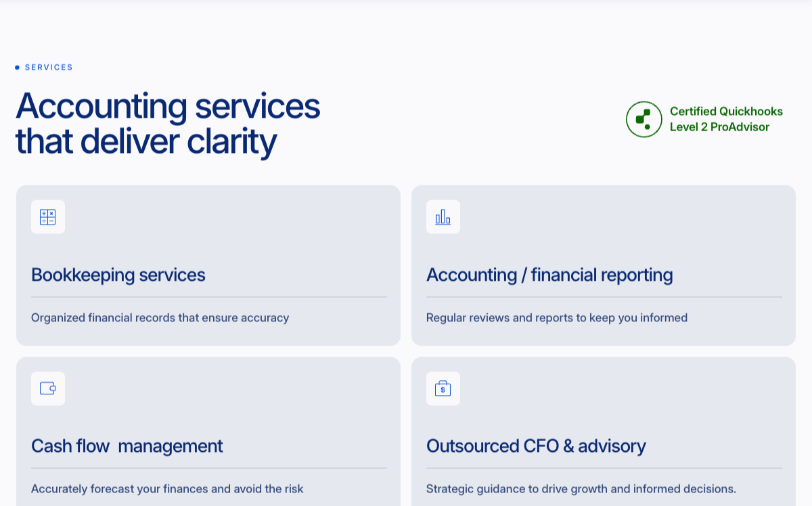Click the bar chart reporting icon
Image resolution: width=812 pixels, height=506 pixels.
pos(443,217)
